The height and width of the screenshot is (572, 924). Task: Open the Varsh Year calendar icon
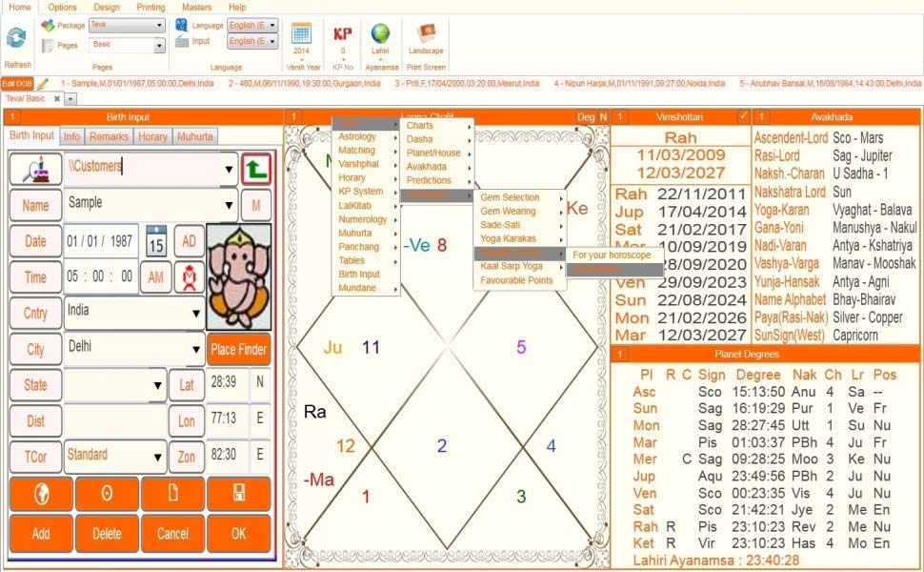click(301, 33)
